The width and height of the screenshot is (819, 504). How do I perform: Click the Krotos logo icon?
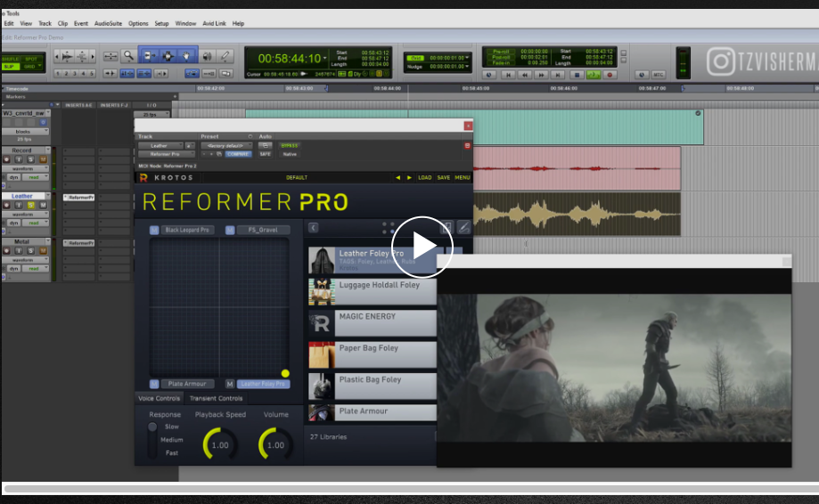point(143,178)
